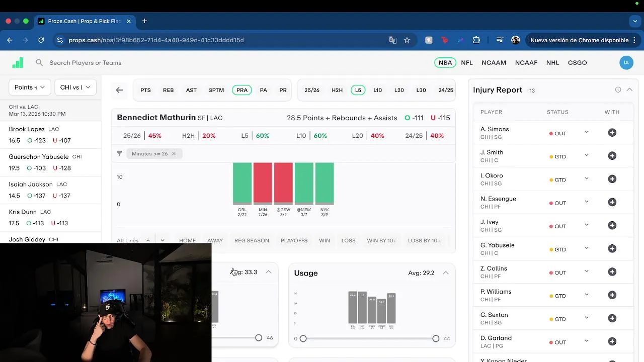Remove the Minutes >= 26 filter
644x362 pixels.
(174, 153)
